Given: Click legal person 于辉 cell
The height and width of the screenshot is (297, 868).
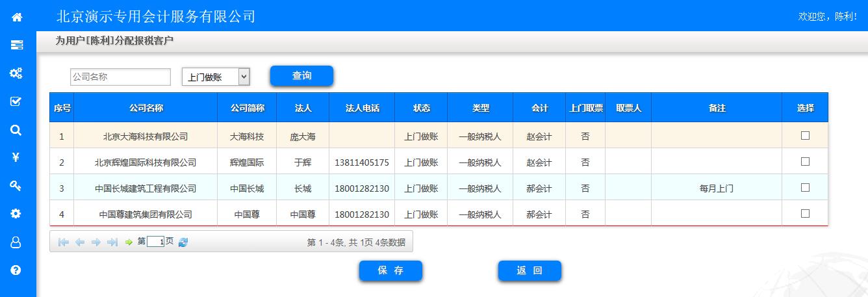Looking at the screenshot, I should [x=303, y=162].
